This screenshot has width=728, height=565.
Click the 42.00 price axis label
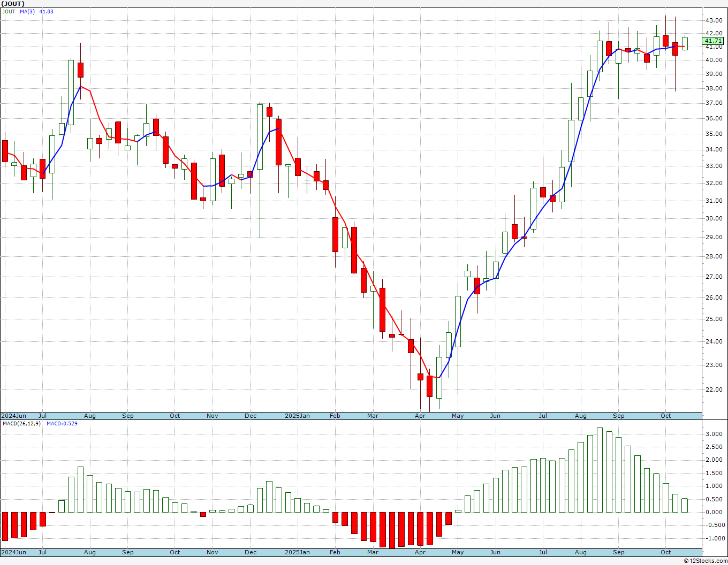[714, 33]
